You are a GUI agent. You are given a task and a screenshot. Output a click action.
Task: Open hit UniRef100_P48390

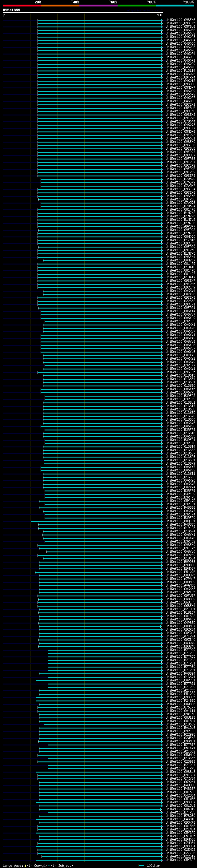point(180,599)
